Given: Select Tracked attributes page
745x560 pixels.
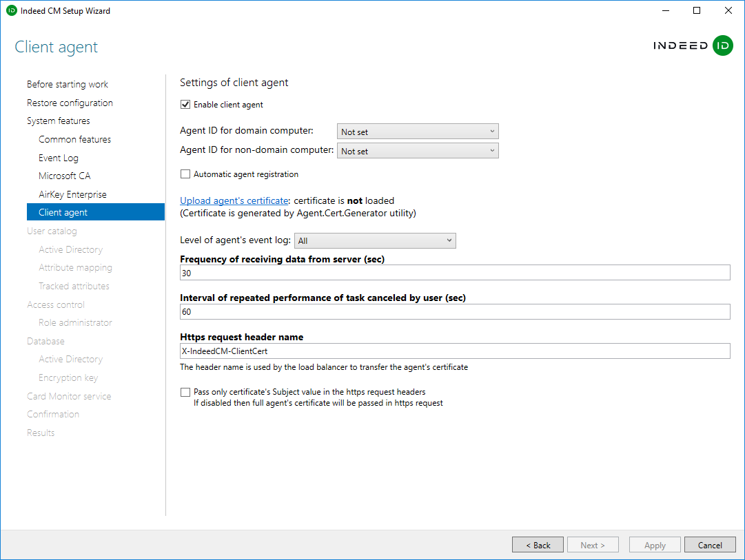Looking at the screenshot, I should pos(74,286).
